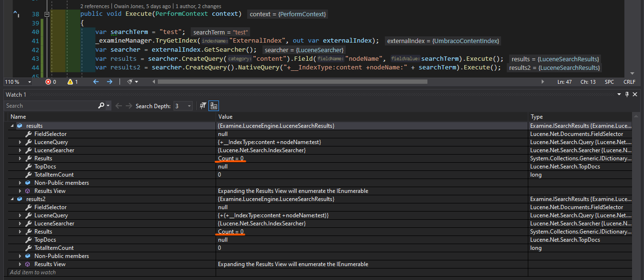Screen dimensions: 644x280
Task: Go to next search result arrow
Action: point(129,106)
